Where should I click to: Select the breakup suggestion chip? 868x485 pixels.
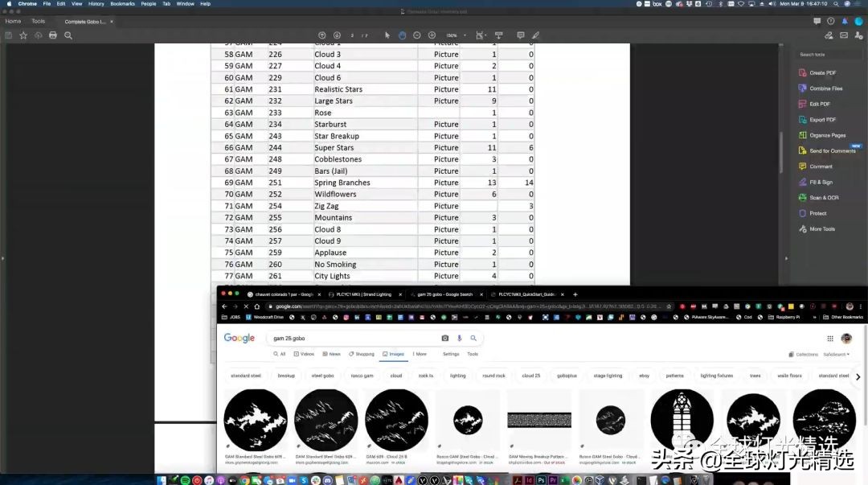(286, 376)
